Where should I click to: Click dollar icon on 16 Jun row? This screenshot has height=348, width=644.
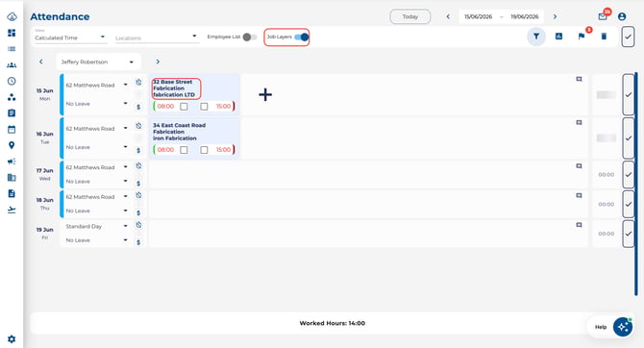click(x=138, y=150)
